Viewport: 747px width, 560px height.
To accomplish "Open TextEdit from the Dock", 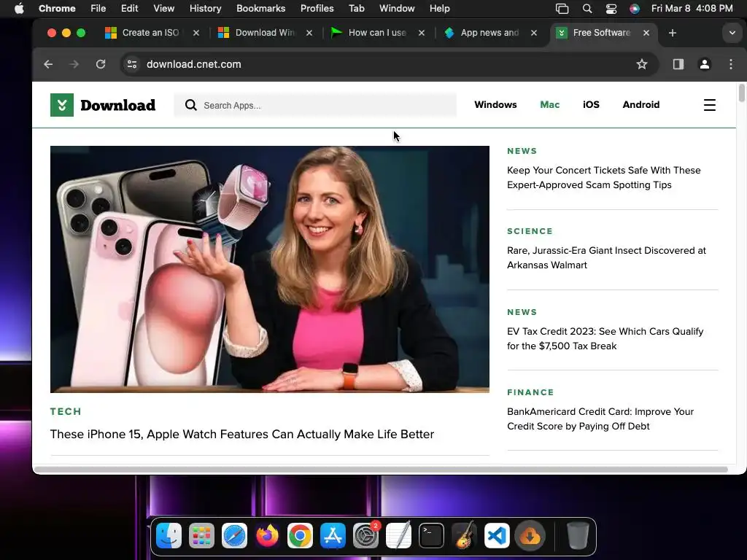I will (x=399, y=536).
